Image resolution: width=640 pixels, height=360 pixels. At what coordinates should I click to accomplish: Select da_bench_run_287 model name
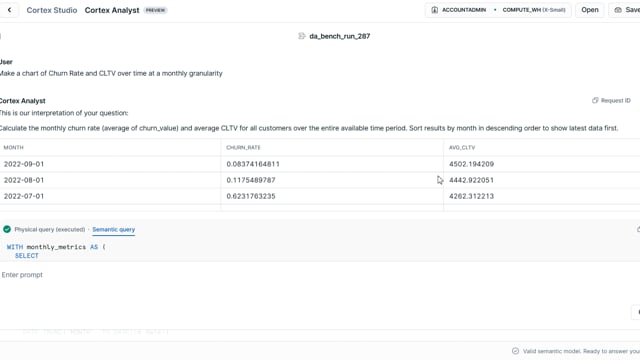[x=340, y=36]
